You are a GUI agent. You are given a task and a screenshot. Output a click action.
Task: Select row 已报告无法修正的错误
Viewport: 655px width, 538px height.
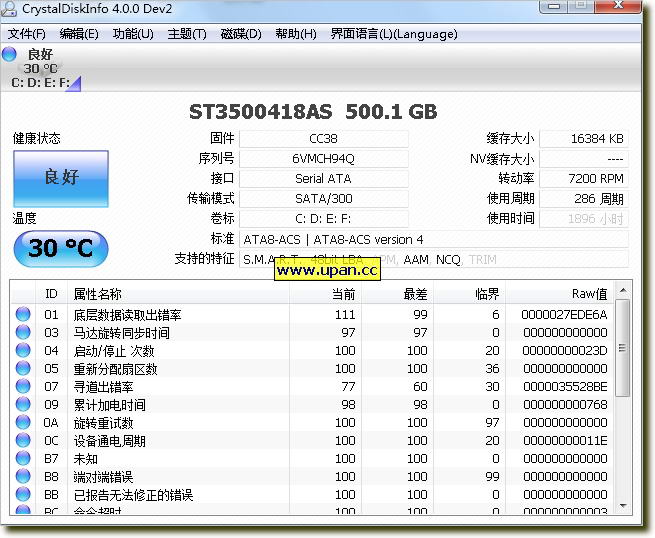point(312,494)
